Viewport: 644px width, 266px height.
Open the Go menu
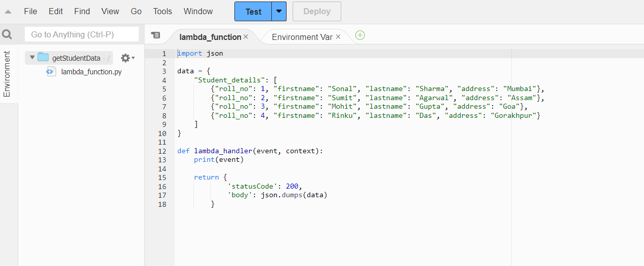coord(136,11)
